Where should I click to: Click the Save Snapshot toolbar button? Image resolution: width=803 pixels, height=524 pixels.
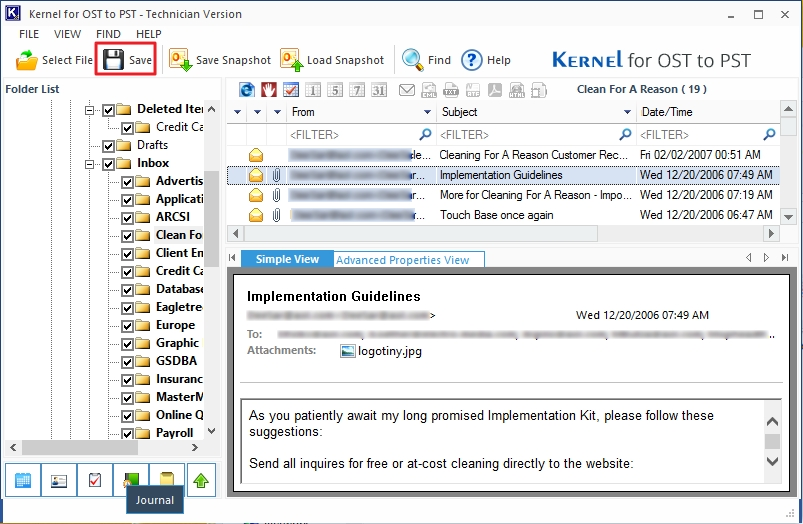[220, 60]
